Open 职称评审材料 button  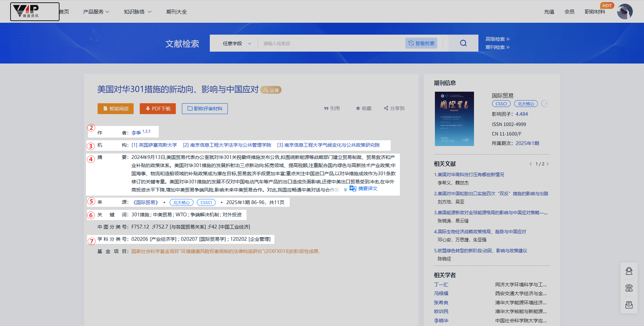click(205, 109)
